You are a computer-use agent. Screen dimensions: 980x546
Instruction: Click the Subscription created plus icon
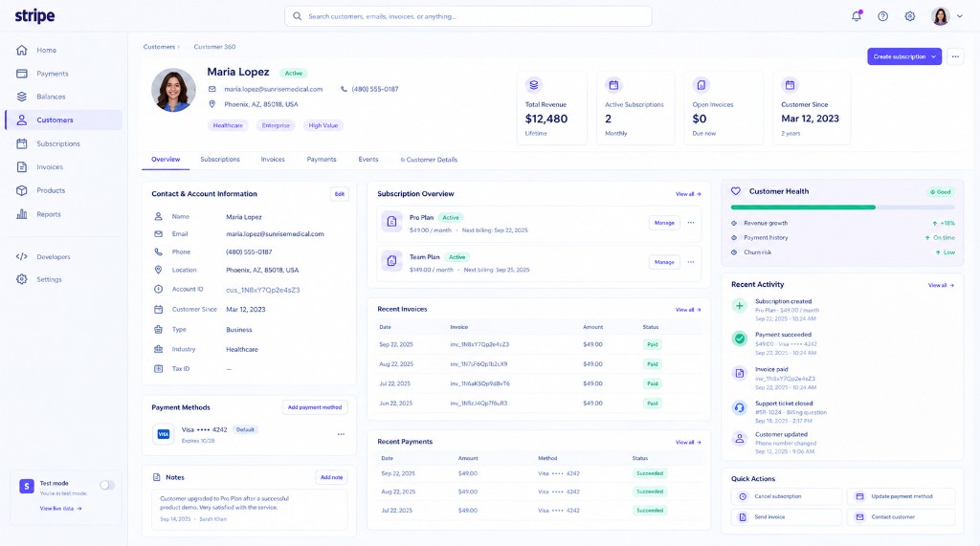click(740, 306)
